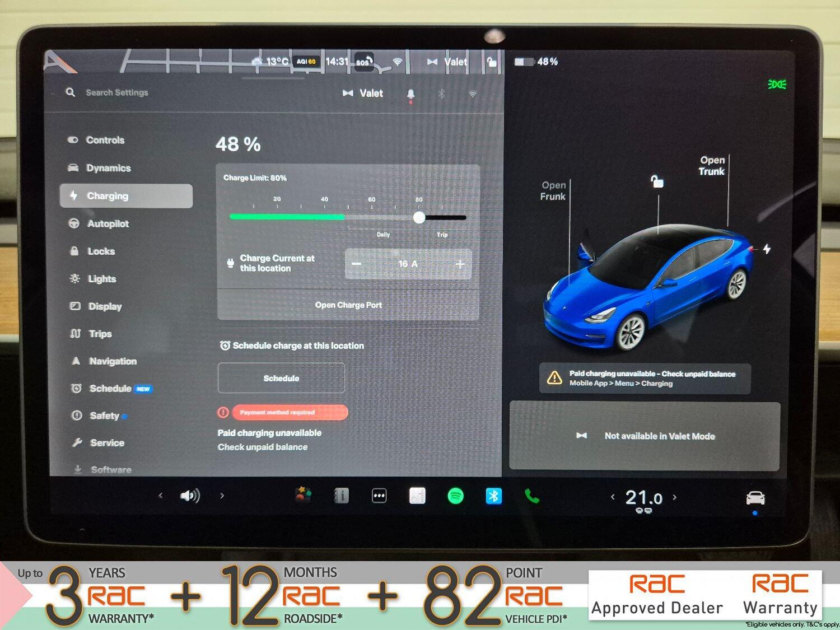Tap the notification bell icon

pyautogui.click(x=410, y=94)
